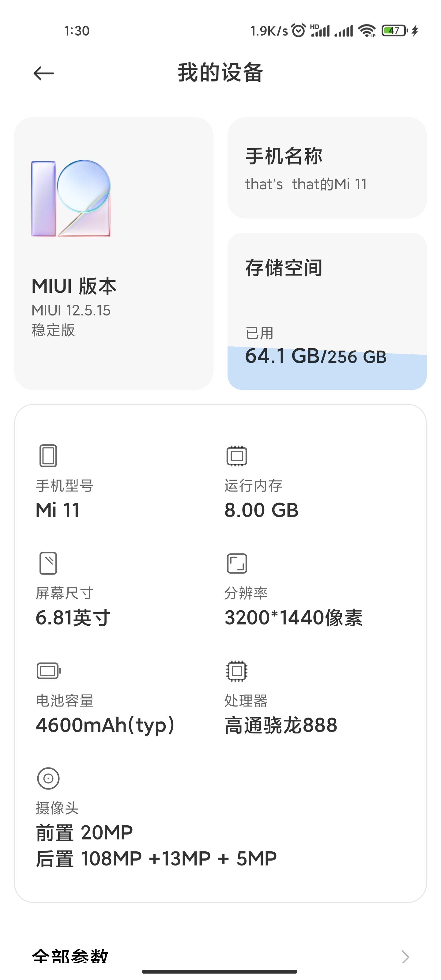Tap the camera lens icon
441x980 pixels.
pyautogui.click(x=48, y=778)
